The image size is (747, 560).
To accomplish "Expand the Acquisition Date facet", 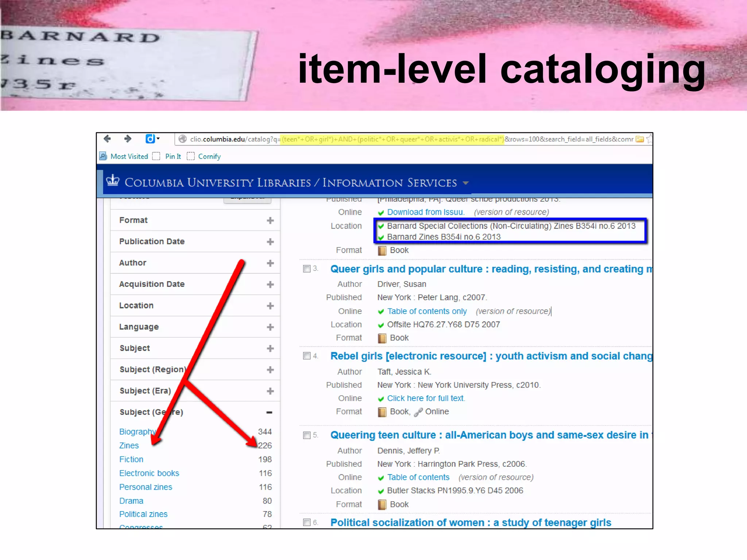I will click(270, 284).
